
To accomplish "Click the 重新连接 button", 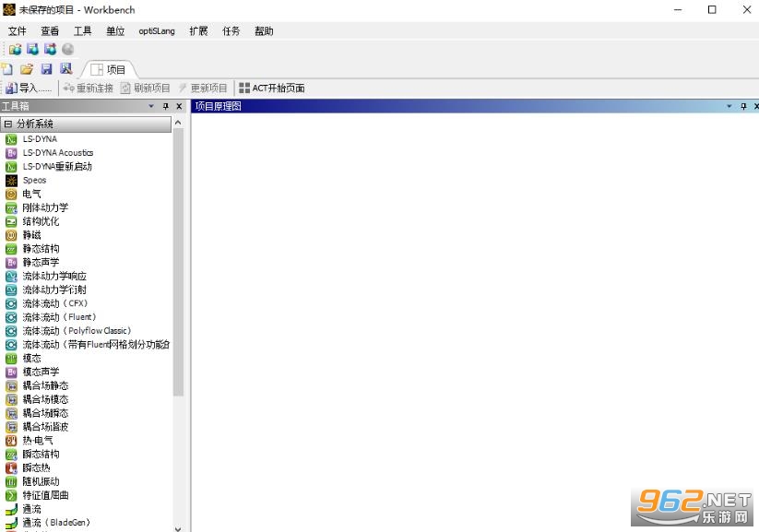I will [x=89, y=89].
